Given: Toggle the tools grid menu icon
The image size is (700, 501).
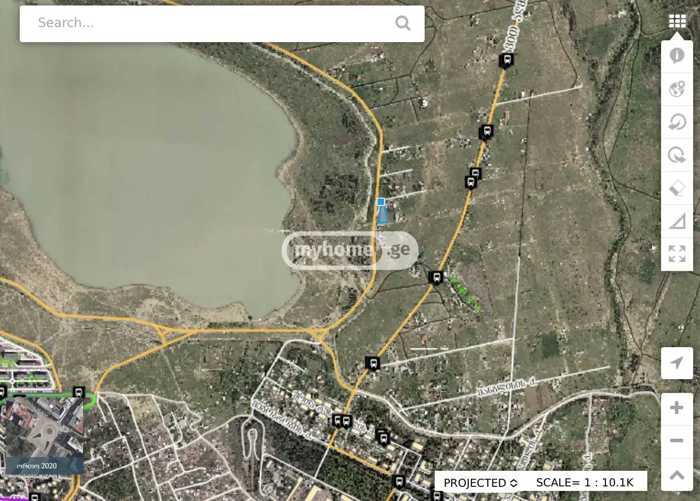Looking at the screenshot, I should (x=677, y=21).
